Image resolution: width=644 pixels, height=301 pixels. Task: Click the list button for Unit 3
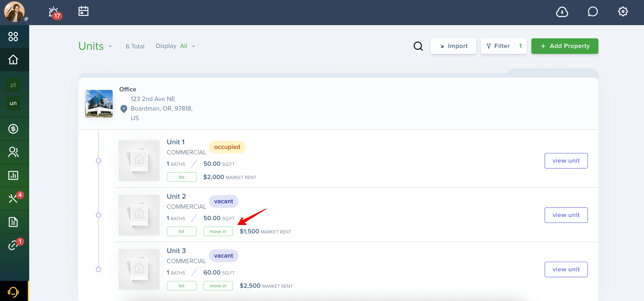click(182, 286)
